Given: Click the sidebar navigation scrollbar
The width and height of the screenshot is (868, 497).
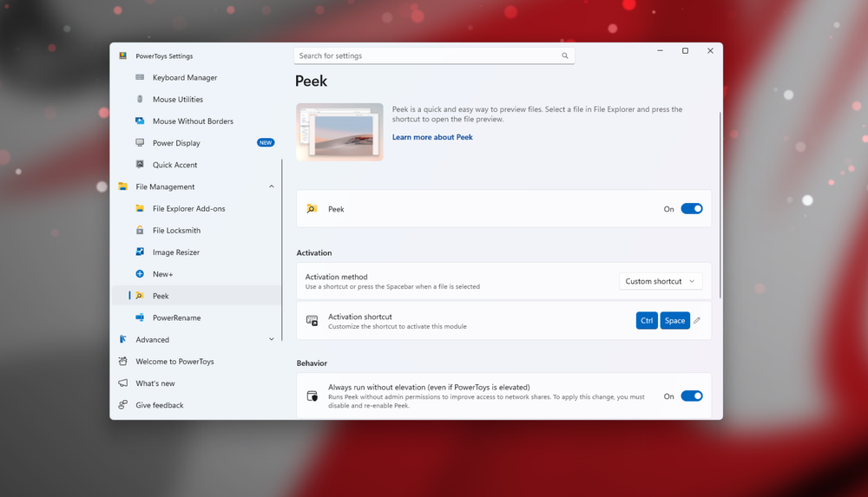Looking at the screenshot, I should click(x=282, y=250).
